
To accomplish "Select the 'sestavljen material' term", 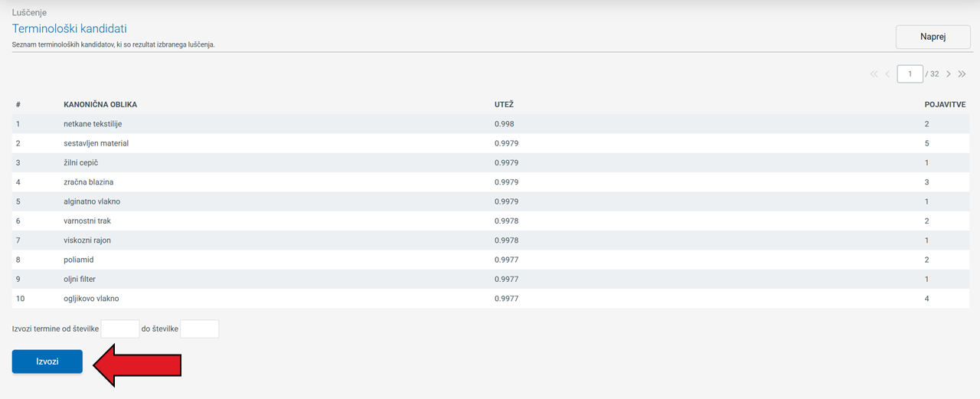I will 96,143.
